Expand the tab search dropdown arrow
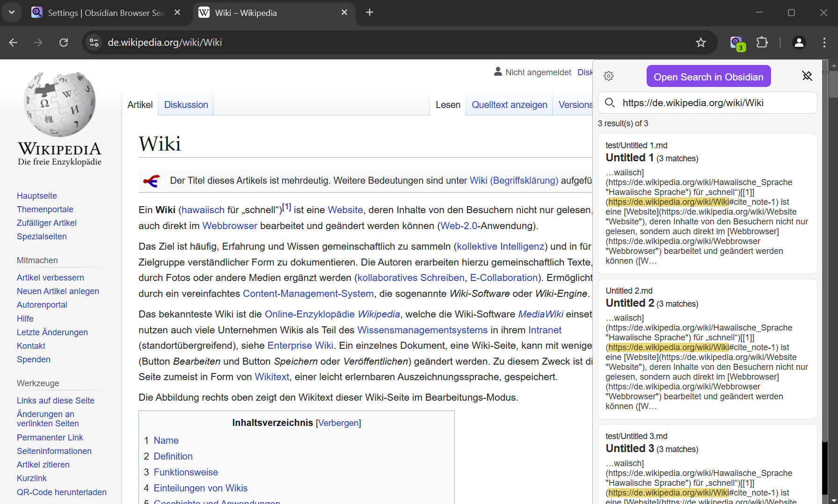This screenshot has height=504, width=838. (x=12, y=13)
